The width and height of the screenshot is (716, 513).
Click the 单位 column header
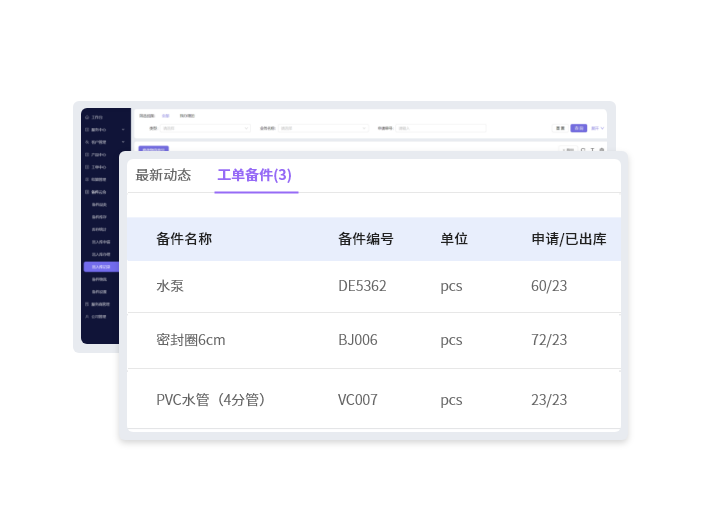point(454,239)
